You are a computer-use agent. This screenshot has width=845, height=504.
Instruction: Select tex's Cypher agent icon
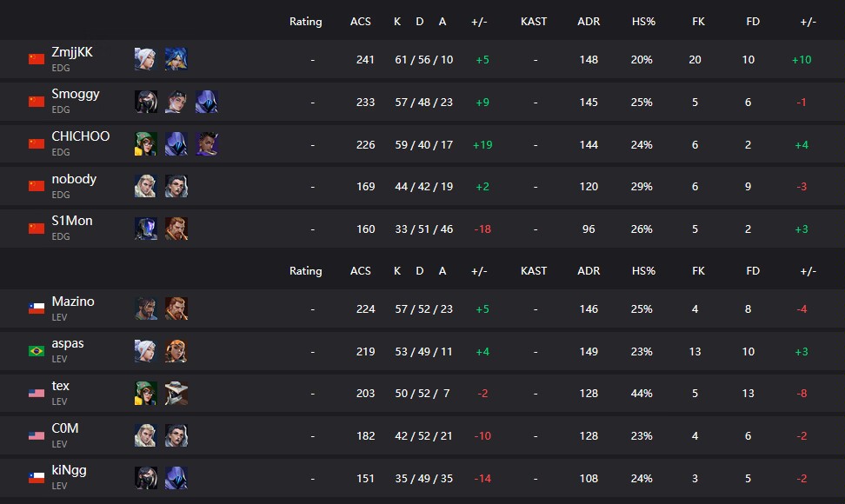point(176,393)
